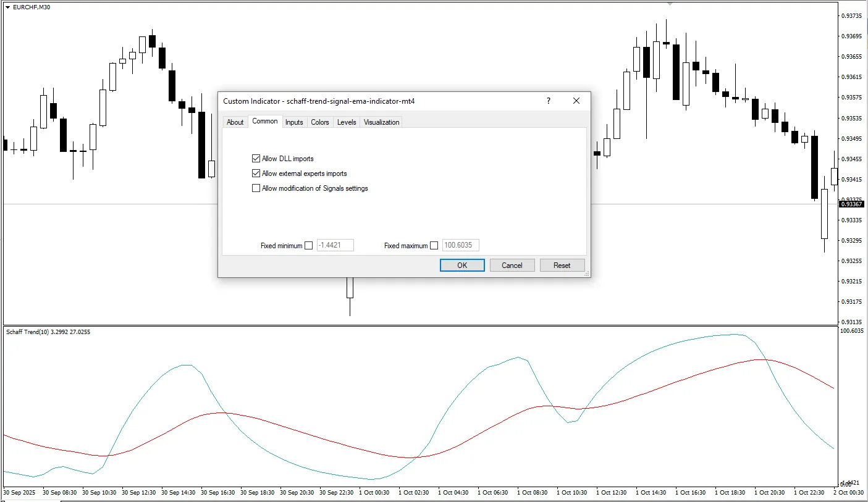Confirm settings with the OK button
Image resolution: width=868 pixels, height=502 pixels.
461,265
